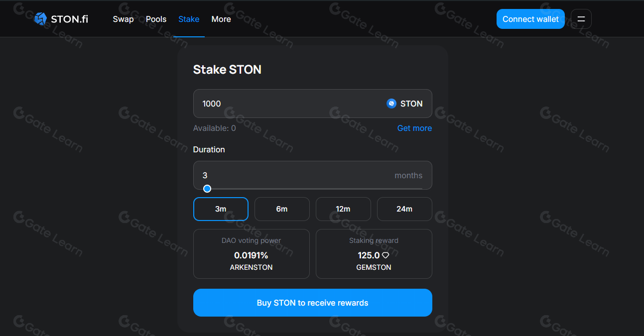Screen dimensions: 644x336
Task: Switch to the Swap page
Action: [x=123, y=19]
